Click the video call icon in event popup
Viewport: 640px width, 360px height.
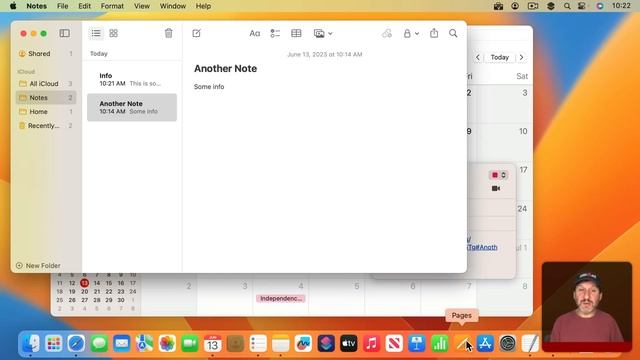(496, 189)
